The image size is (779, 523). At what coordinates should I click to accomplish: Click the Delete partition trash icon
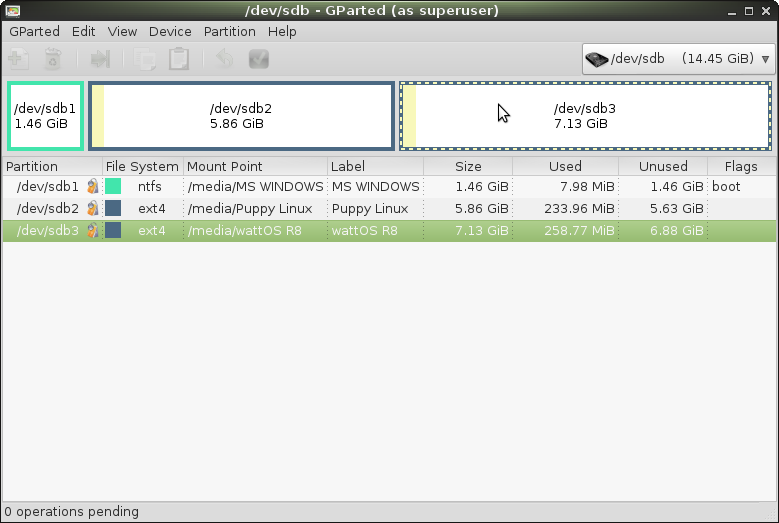[x=53, y=59]
